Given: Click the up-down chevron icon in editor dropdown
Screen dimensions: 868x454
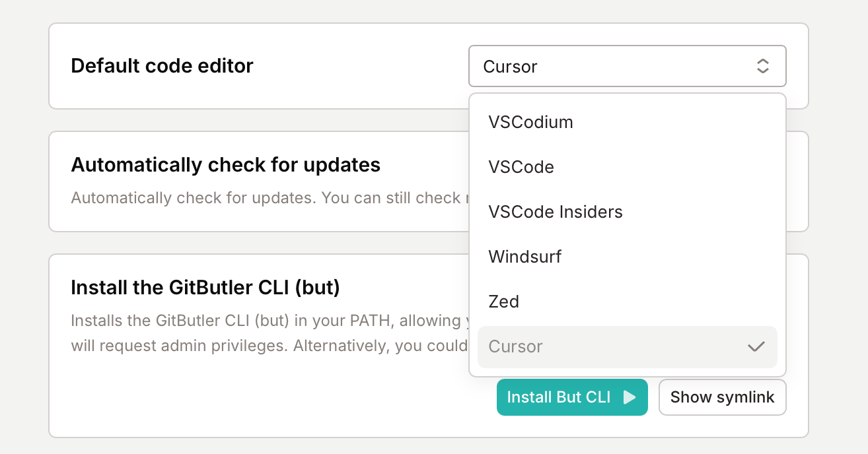Looking at the screenshot, I should pos(762,66).
